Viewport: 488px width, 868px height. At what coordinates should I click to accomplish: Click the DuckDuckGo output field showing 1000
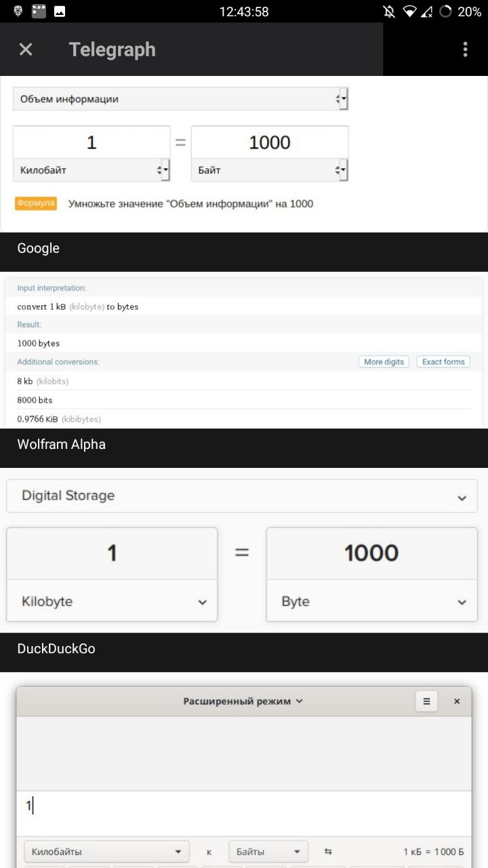(x=371, y=553)
